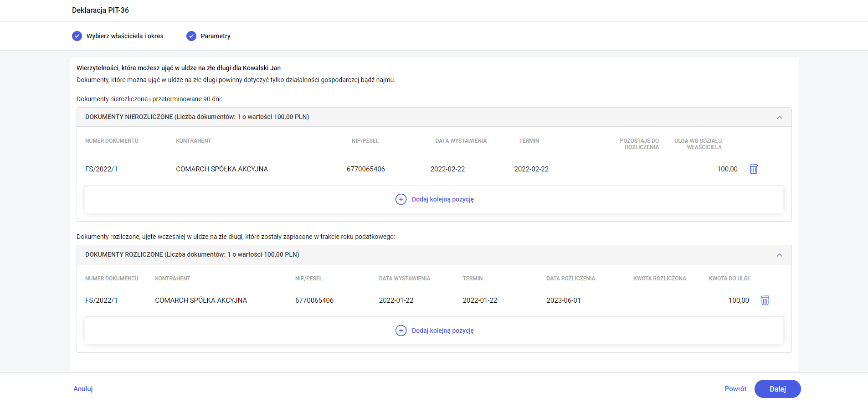
Task: Click 'Dodaj kolejną pozycję' text in settled section
Action: [442, 331]
